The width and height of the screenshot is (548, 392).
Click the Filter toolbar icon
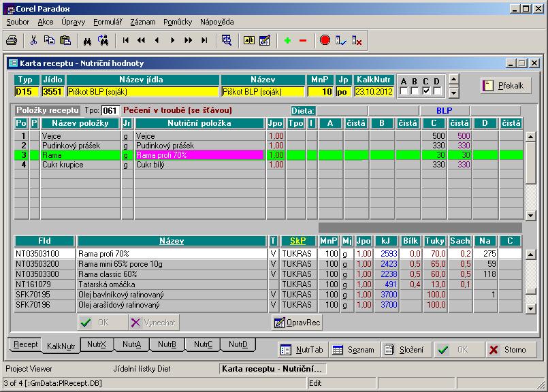(x=227, y=41)
